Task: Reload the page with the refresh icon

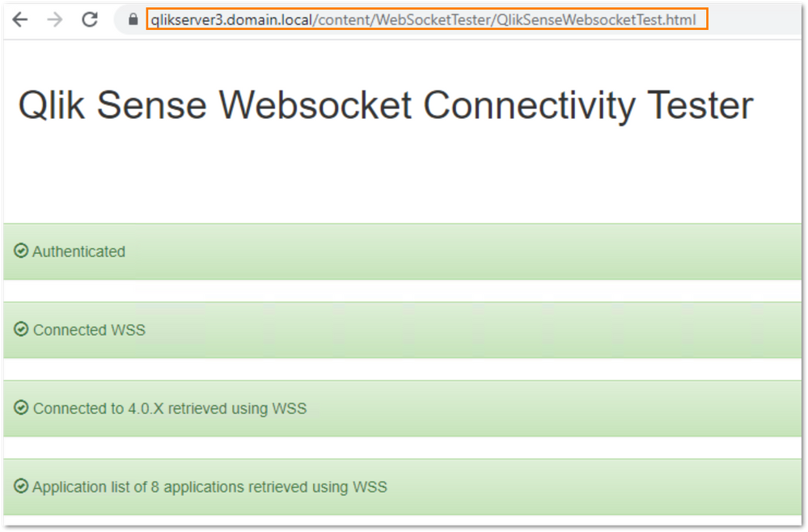Action: point(90,19)
